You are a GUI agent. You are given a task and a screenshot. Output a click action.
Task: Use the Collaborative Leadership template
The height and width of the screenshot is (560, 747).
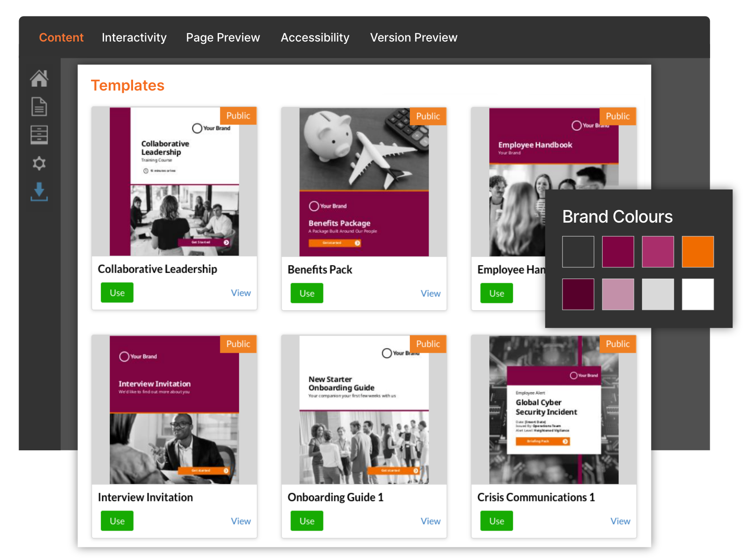pyautogui.click(x=117, y=293)
